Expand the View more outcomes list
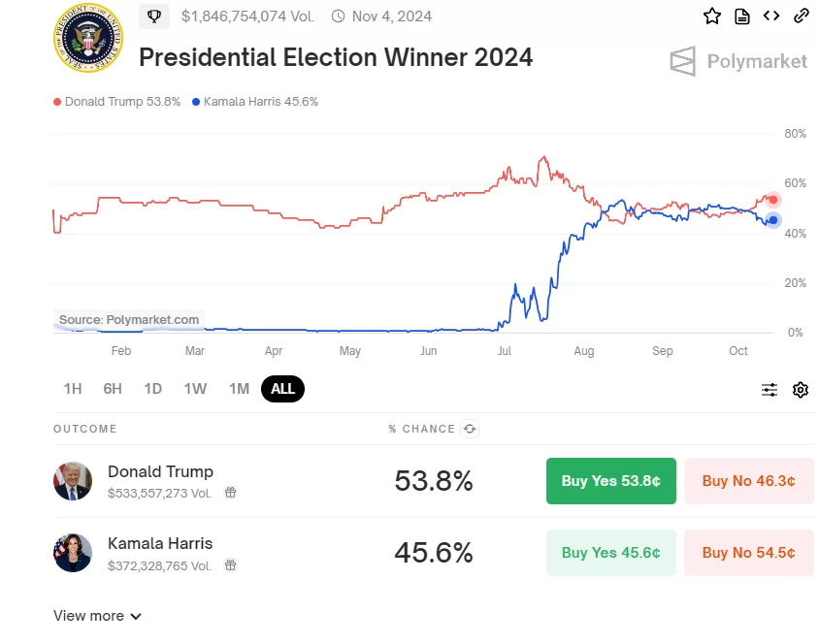 click(x=97, y=616)
